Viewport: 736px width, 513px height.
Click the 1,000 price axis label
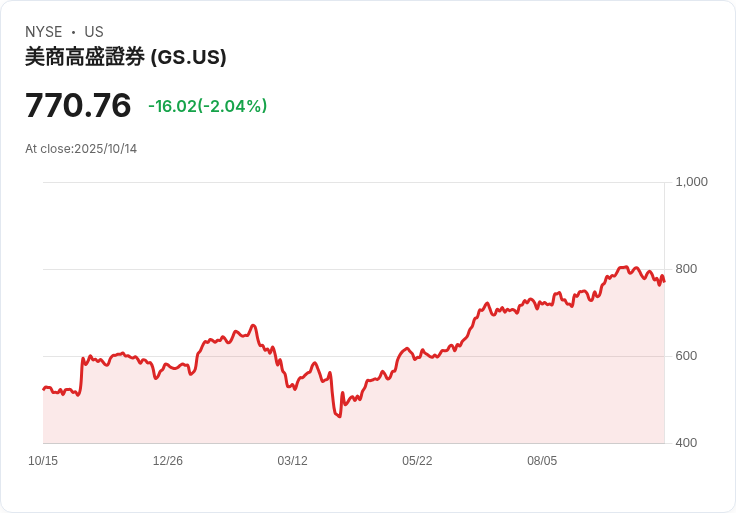(692, 182)
